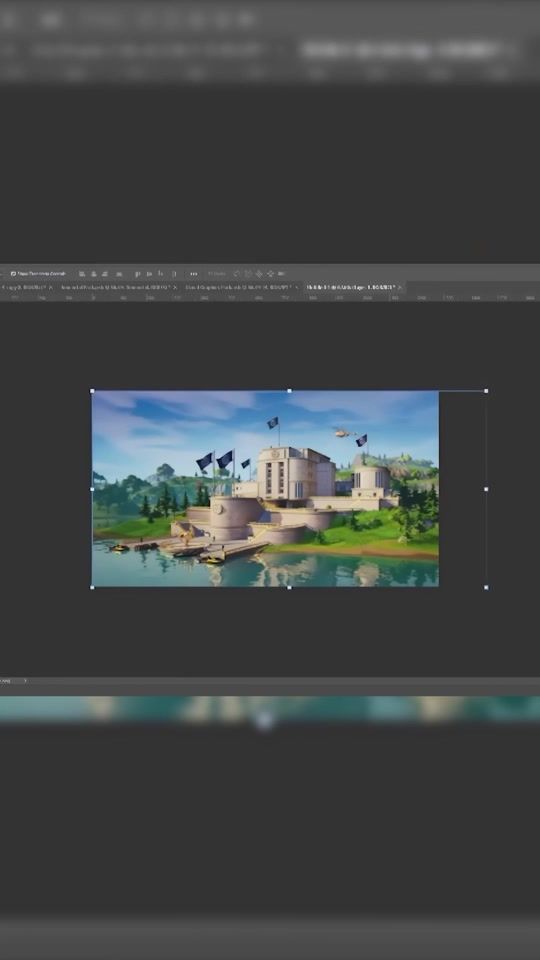Click the bottom-middle transform handle

(x=290, y=588)
